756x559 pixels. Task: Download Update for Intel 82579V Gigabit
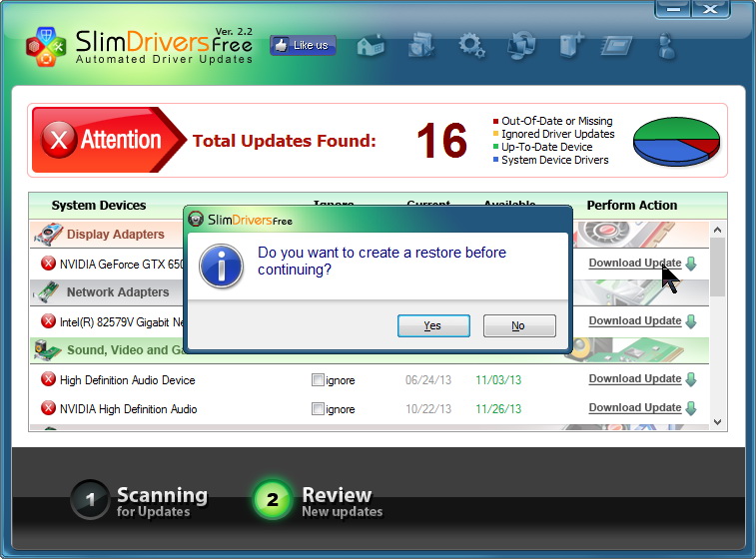pos(635,321)
